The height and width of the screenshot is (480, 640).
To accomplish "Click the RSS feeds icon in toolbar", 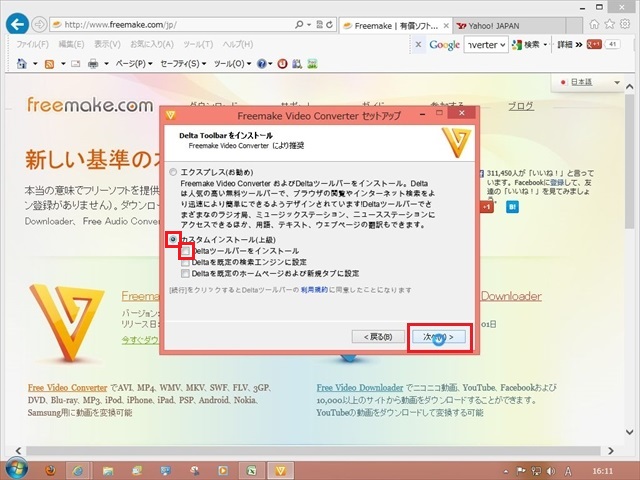I will (x=50, y=64).
